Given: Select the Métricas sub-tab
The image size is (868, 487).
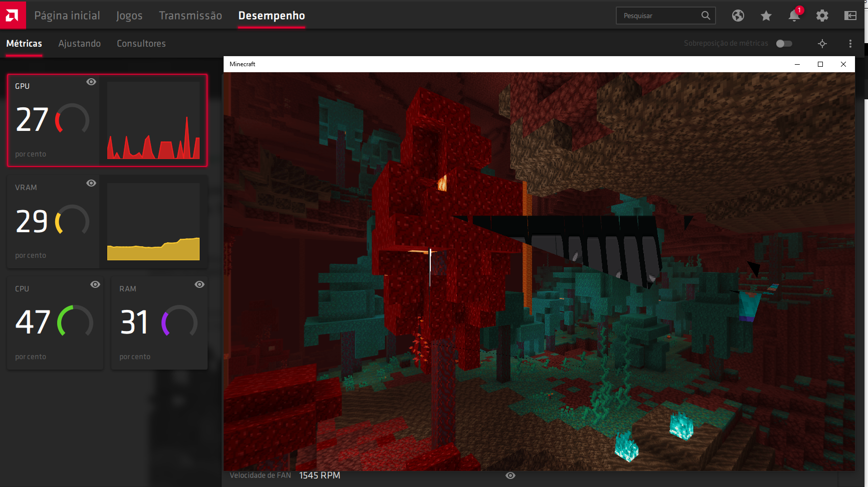Looking at the screenshot, I should (x=24, y=44).
